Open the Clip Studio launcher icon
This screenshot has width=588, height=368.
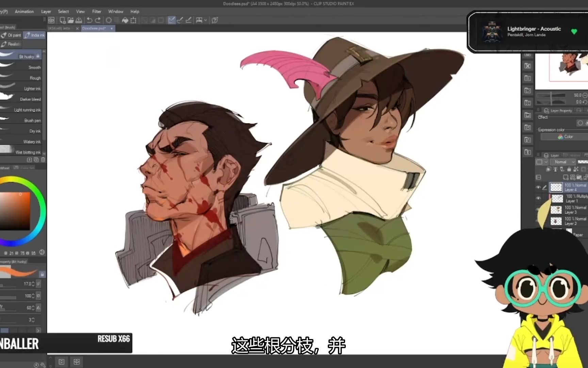(x=51, y=20)
